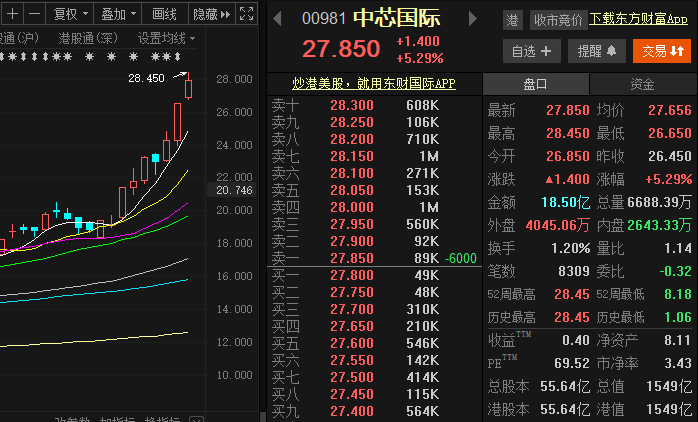Click the latest candlestick on chart
The height and width of the screenshot is (422, 698).
pos(189,86)
